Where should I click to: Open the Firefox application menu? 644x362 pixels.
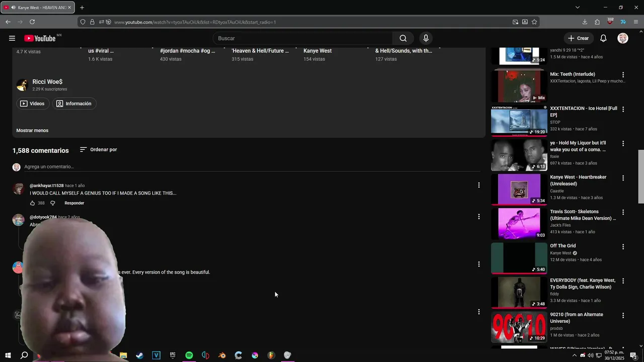click(636, 22)
